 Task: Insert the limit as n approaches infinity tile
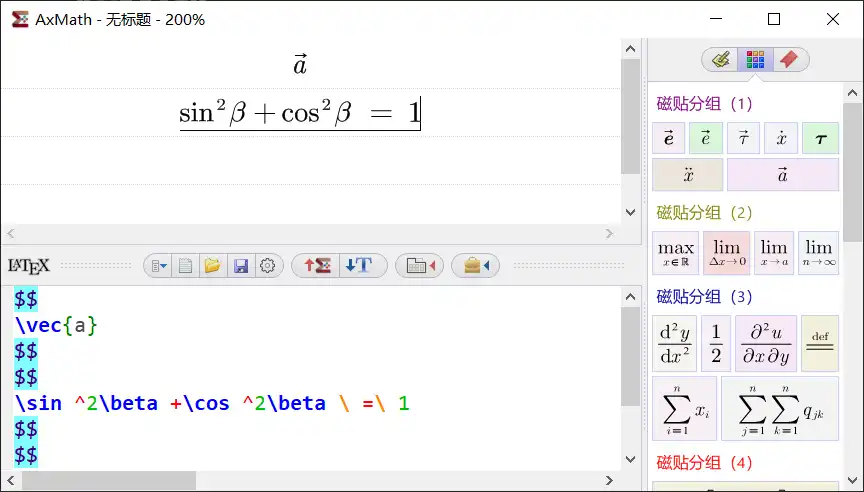tap(818, 253)
